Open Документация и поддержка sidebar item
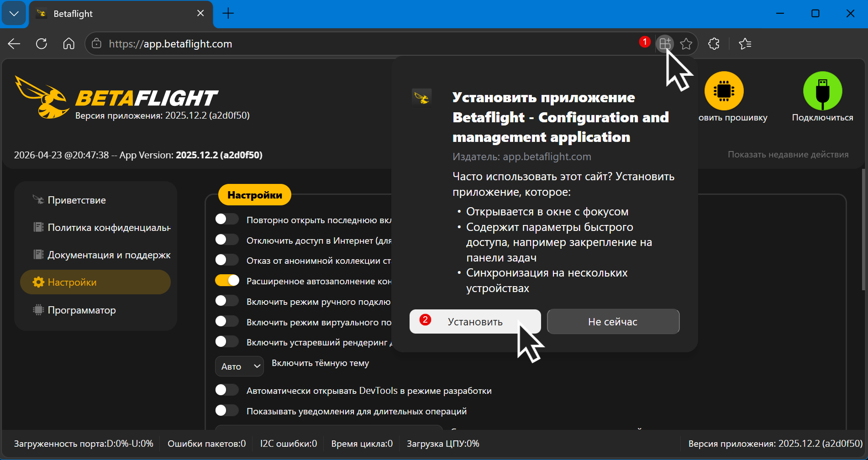Image resolution: width=868 pixels, height=460 pixels. (109, 255)
